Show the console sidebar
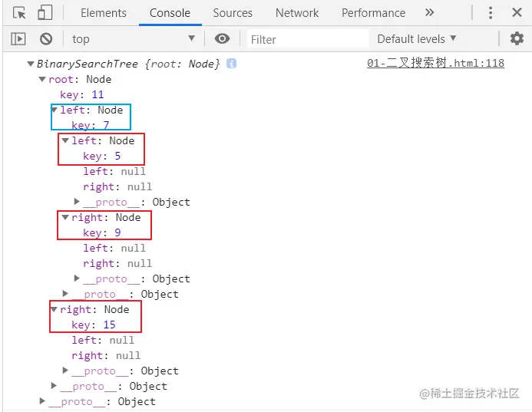 [18, 39]
